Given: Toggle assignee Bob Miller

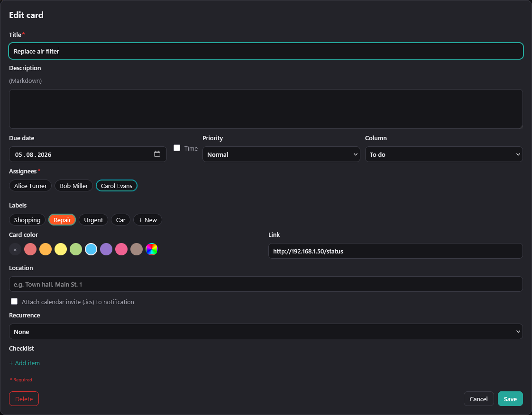Looking at the screenshot, I should coord(73,186).
